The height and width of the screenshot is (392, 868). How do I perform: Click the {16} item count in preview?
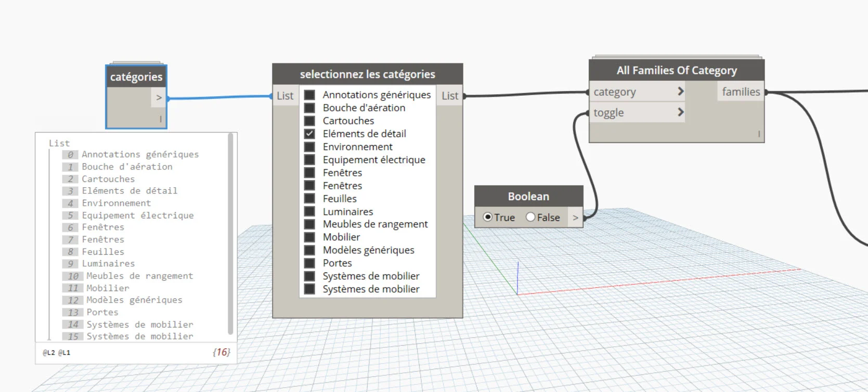pyautogui.click(x=221, y=352)
